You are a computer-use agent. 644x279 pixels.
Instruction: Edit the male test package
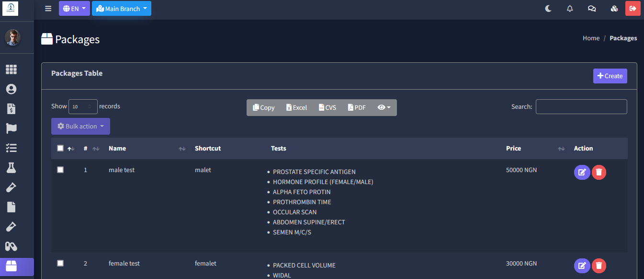[582, 172]
